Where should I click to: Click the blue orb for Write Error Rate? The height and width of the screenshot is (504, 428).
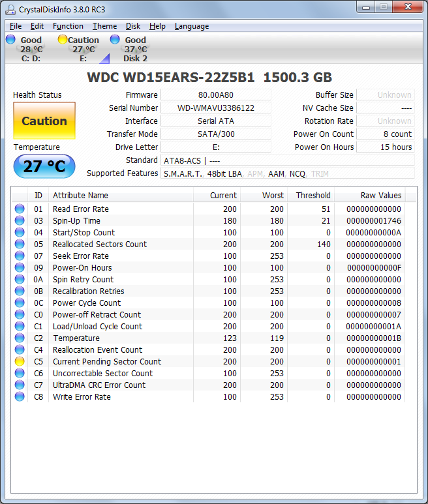pyautogui.click(x=20, y=396)
